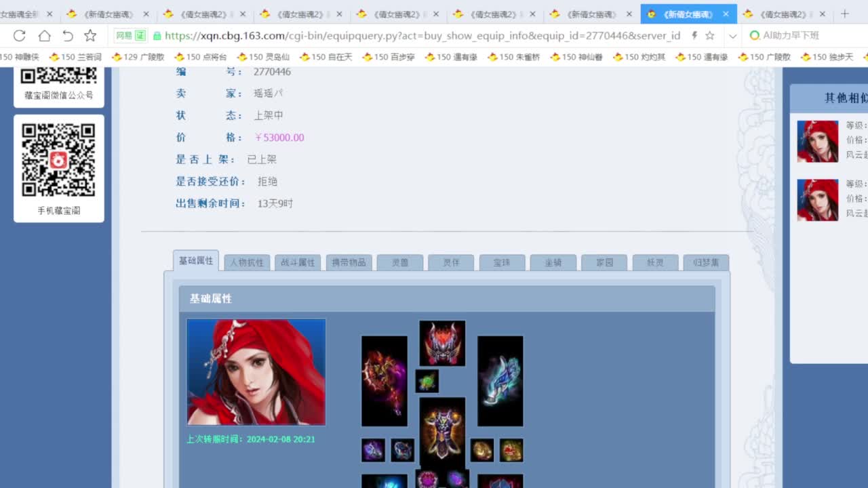Switch to the 灵兽 tab

pyautogui.click(x=400, y=262)
